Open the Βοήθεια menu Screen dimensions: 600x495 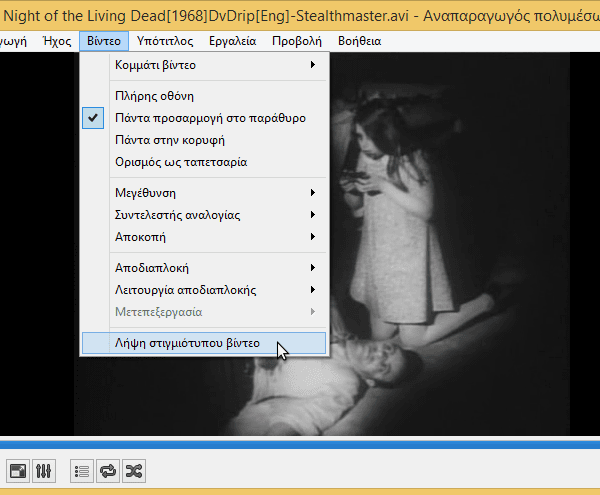pyautogui.click(x=359, y=41)
